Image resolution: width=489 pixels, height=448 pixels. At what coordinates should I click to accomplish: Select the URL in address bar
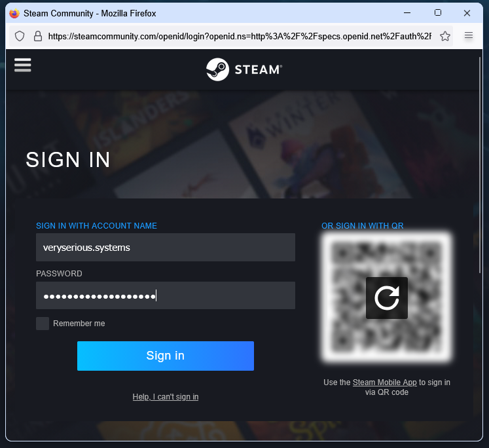point(240,36)
